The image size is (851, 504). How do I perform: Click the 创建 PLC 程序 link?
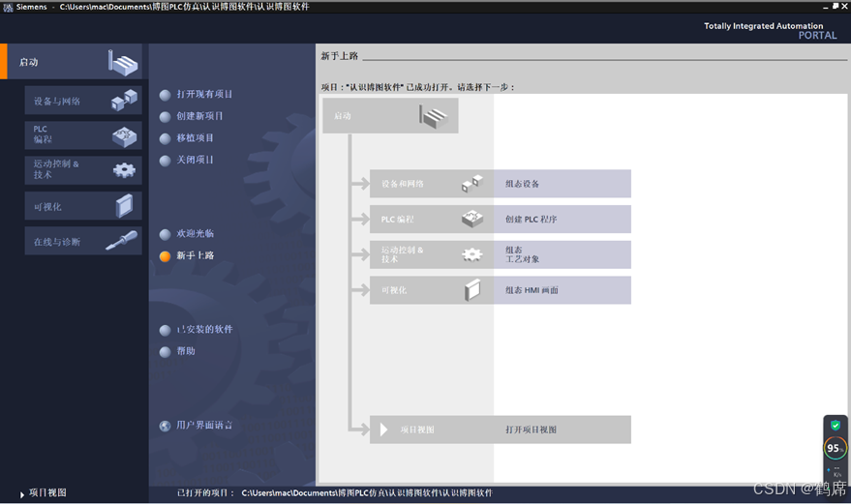click(x=531, y=220)
